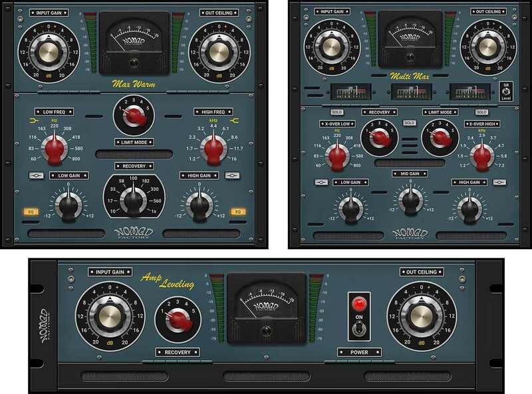
Task: Click the VU meter in Amp Leveling
Action: (267, 308)
